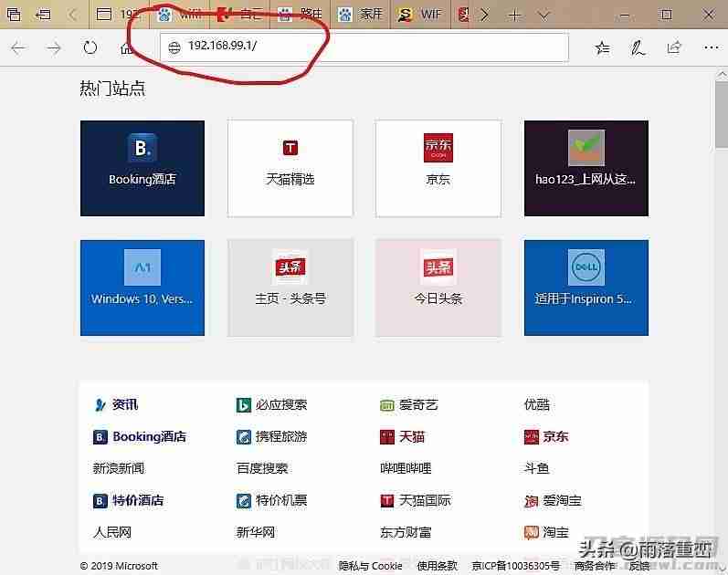Viewport: 728px width, 575px height.
Task: Click the 必应搜索 Bing icon
Action: (x=243, y=405)
